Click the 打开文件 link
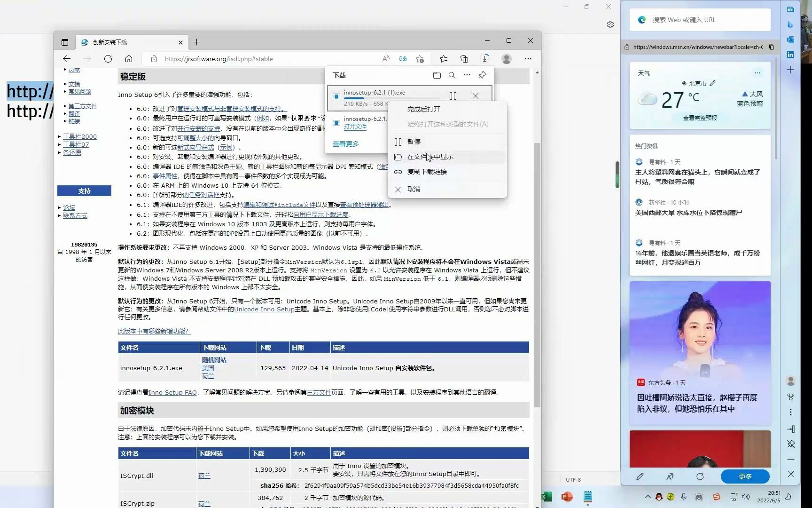This screenshot has width=812, height=508. (x=355, y=127)
